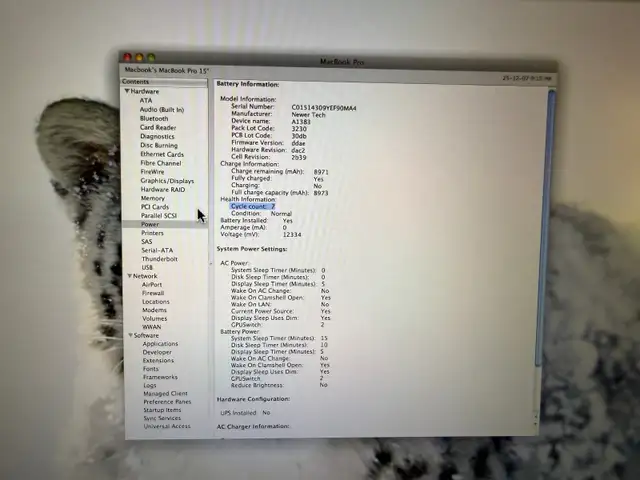Select Applications under Software

pyautogui.click(x=160, y=344)
